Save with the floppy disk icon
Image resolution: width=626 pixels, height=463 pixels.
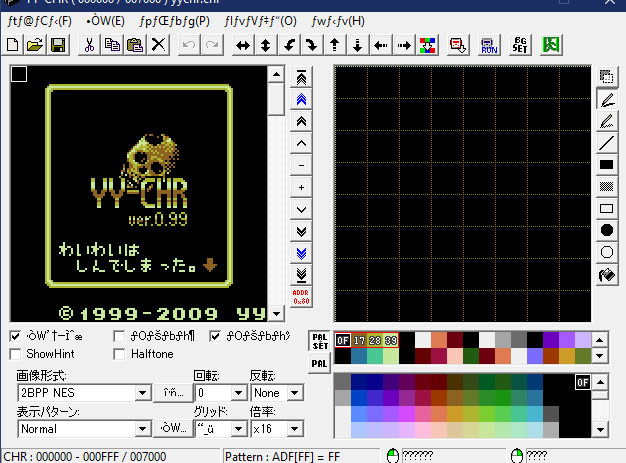[x=58, y=45]
